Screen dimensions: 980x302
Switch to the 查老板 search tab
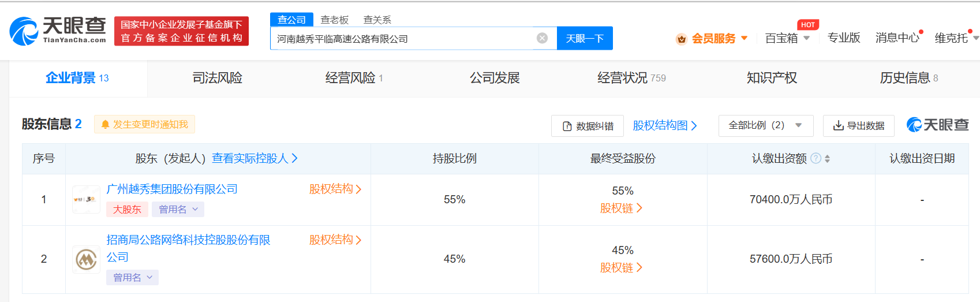(335, 20)
